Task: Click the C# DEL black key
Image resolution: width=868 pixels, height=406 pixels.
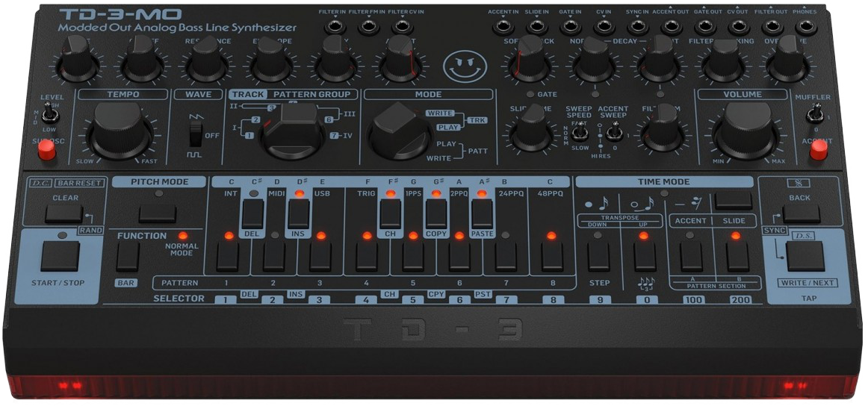Action: pos(253,214)
